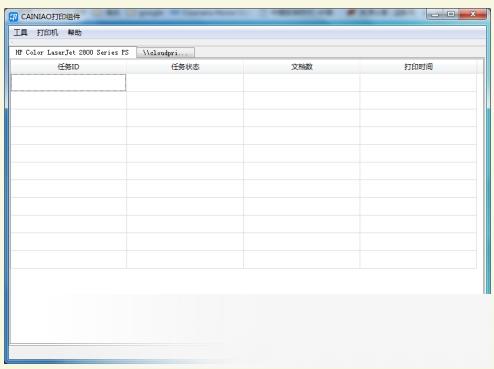
Task: Switch to the \\cloudpri... printer tab
Action: (x=166, y=53)
